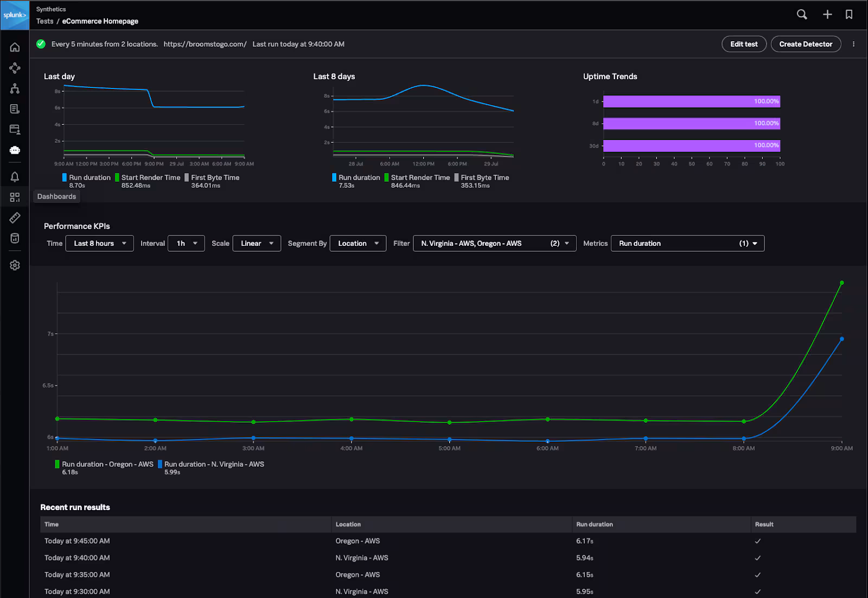Image resolution: width=868 pixels, height=598 pixels.
Task: Toggle Run duration Oregon legend series
Action: 107,464
